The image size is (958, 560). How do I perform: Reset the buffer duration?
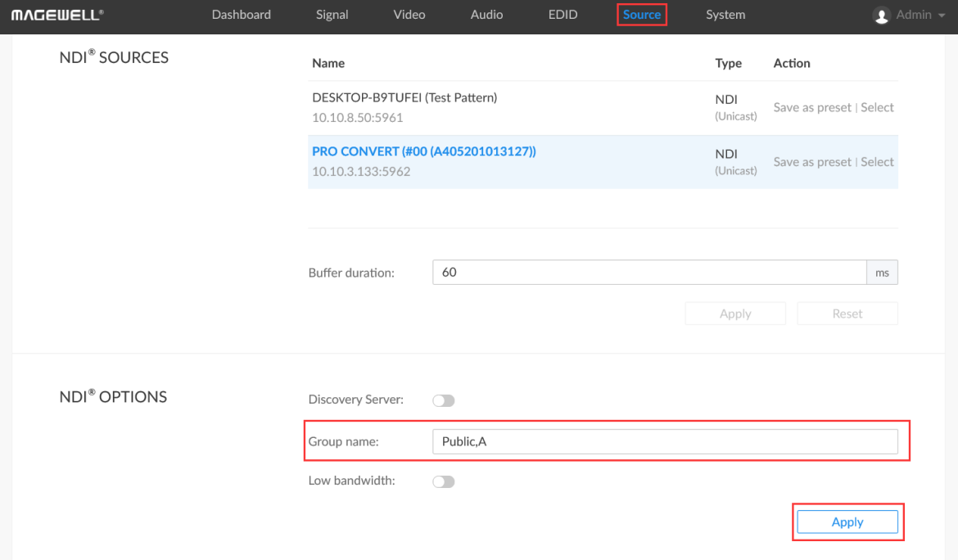[847, 314]
